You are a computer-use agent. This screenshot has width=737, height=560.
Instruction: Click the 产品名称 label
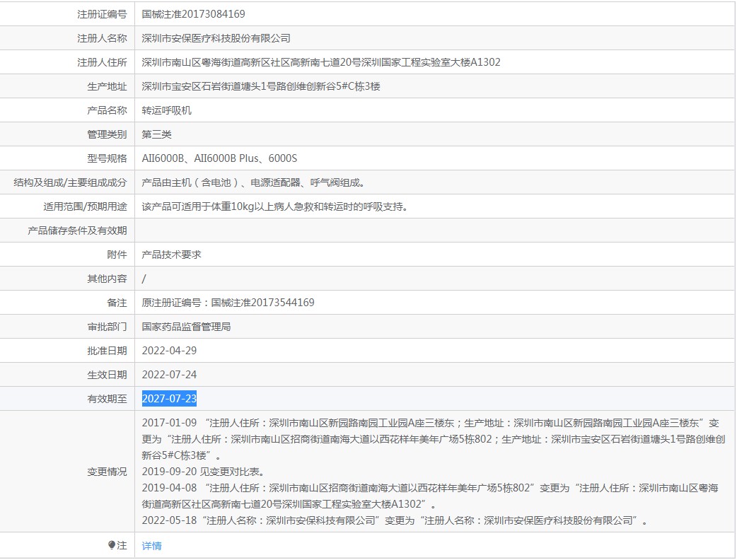click(107, 110)
